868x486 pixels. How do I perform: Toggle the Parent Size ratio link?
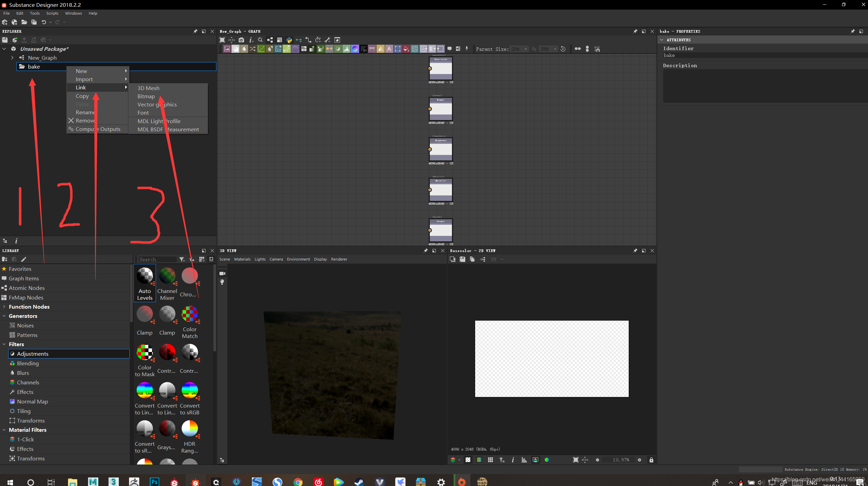pos(534,49)
